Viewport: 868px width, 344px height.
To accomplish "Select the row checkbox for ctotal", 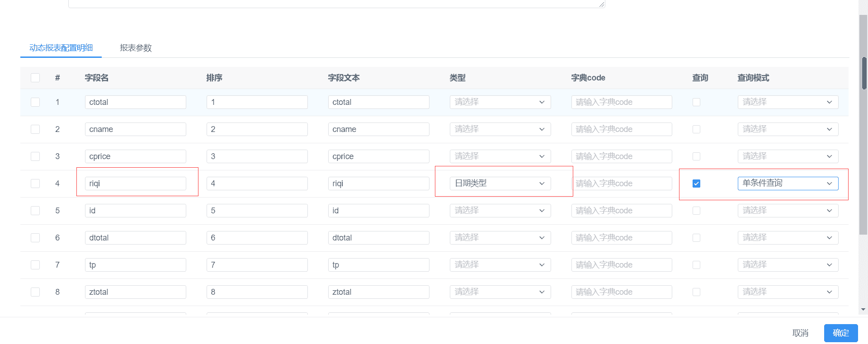I will point(35,102).
